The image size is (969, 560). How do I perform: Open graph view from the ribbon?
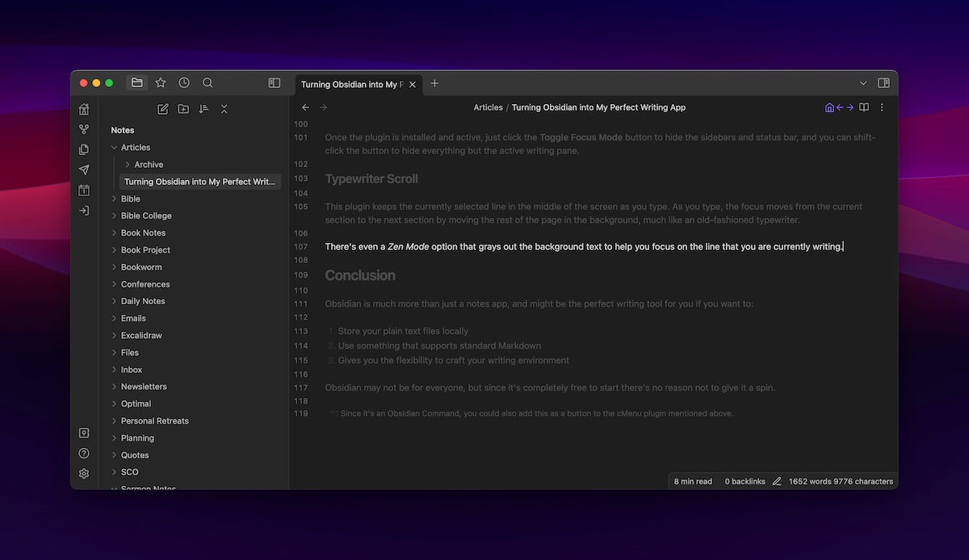(84, 129)
